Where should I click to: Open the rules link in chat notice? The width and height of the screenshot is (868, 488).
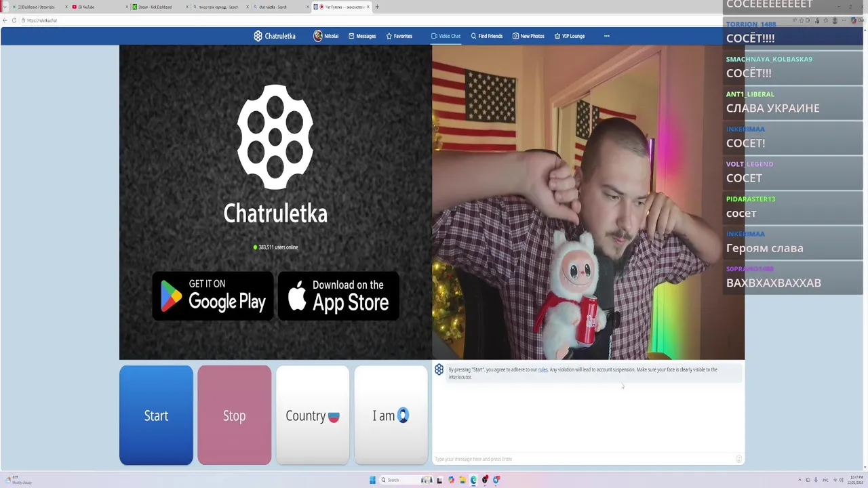[x=542, y=369]
